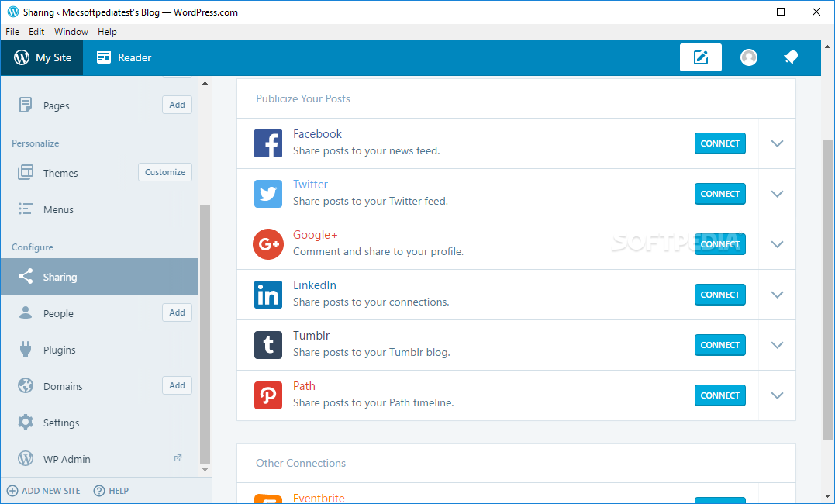Switch to the My Site tab
This screenshot has width=835, height=504.
click(x=42, y=57)
